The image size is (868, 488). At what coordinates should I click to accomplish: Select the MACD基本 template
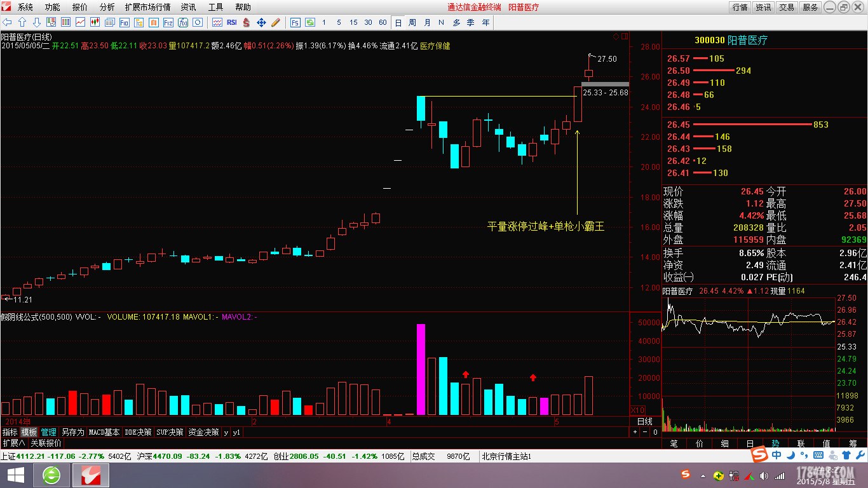104,432
